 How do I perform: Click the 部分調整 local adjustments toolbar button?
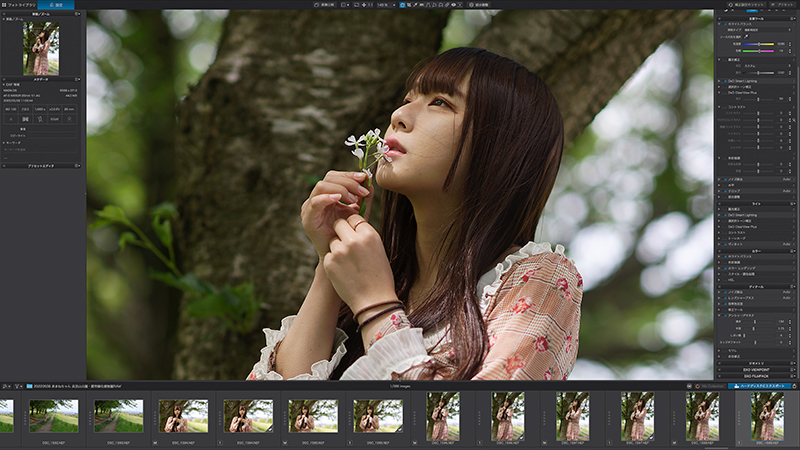click(479, 5)
